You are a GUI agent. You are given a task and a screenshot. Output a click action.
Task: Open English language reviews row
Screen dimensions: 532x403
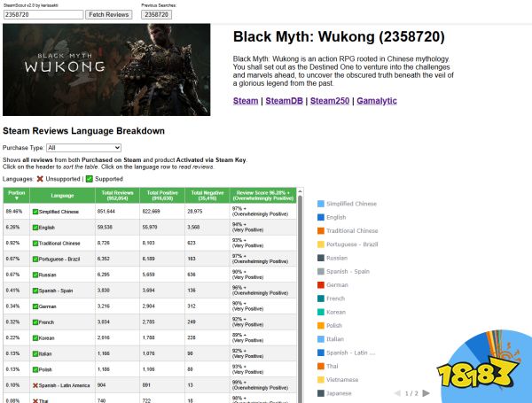pyautogui.click(x=150, y=227)
